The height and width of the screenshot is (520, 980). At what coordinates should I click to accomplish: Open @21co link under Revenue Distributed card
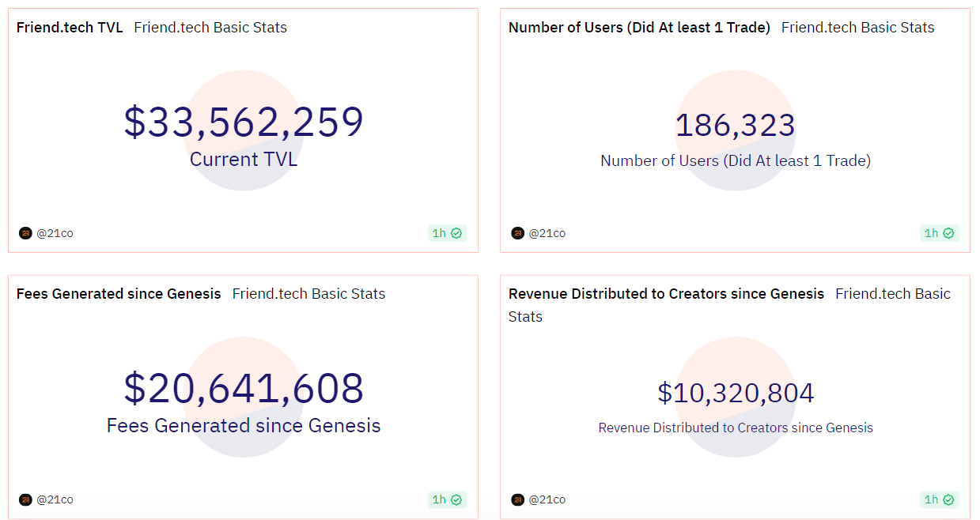coord(547,499)
